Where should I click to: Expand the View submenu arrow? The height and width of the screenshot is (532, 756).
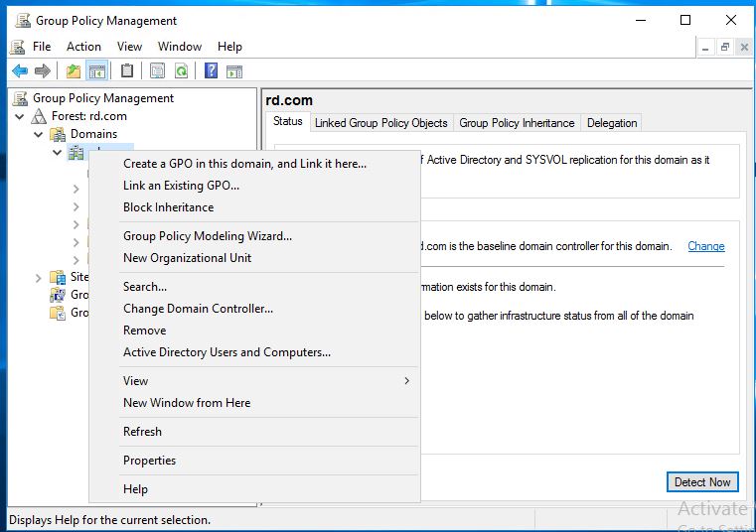click(406, 381)
